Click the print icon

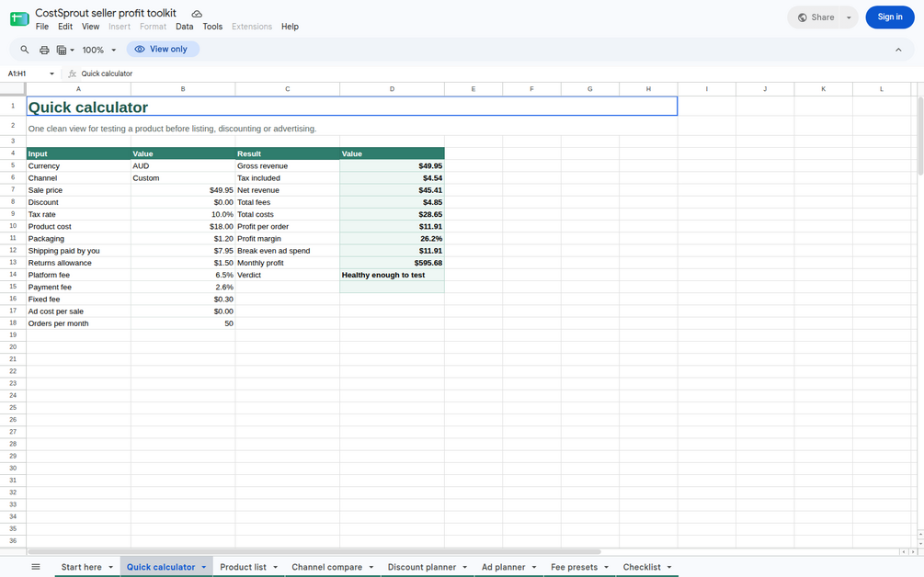click(x=44, y=50)
